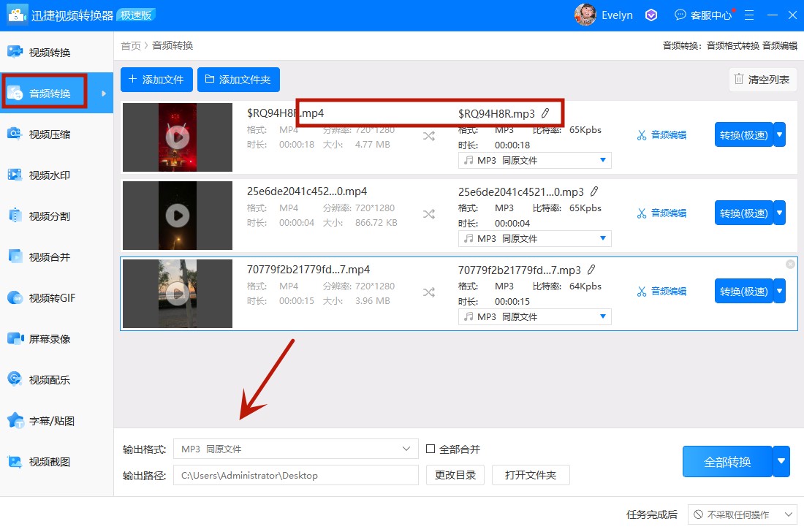Open MP3 同原文件 dropdown for 25e6de file
The image size is (804, 532).
coord(534,238)
